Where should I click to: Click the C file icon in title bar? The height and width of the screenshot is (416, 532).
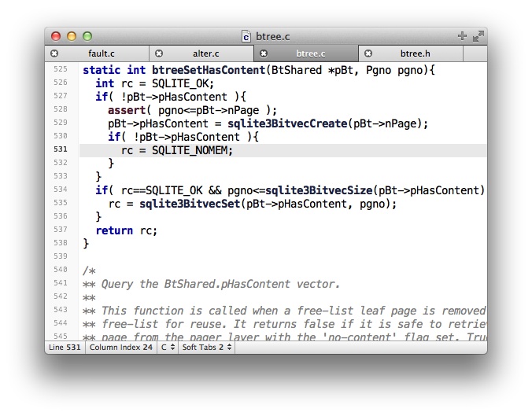coord(246,36)
